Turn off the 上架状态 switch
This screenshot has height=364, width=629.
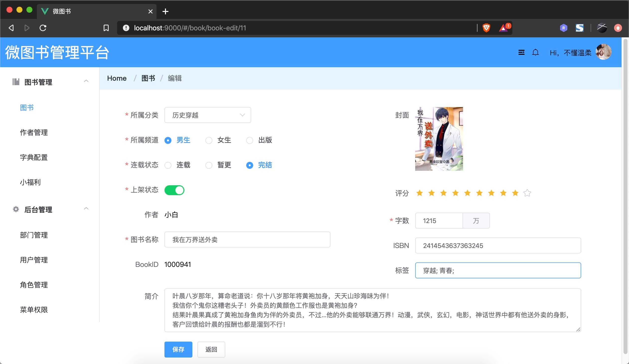(x=174, y=190)
